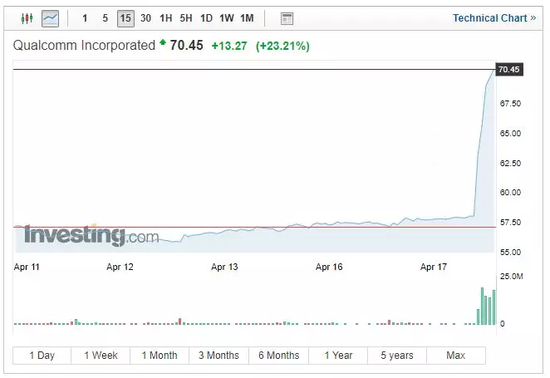
Task: Click the green up arrow indicator
Action: pyautogui.click(x=162, y=43)
